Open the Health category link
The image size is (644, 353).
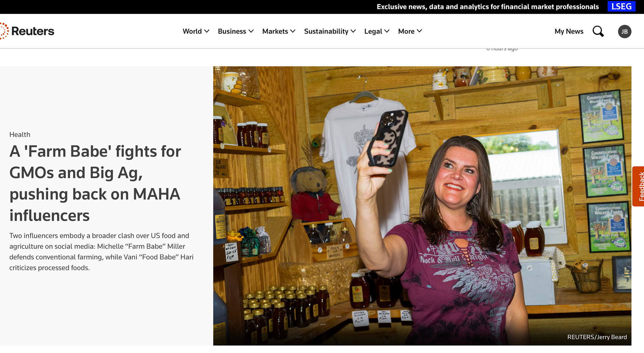(20, 135)
